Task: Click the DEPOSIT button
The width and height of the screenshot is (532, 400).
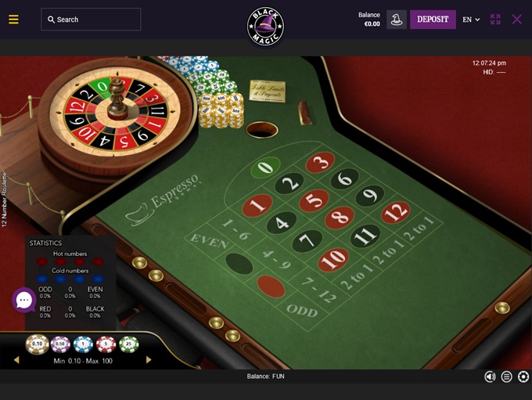Action: (x=433, y=20)
